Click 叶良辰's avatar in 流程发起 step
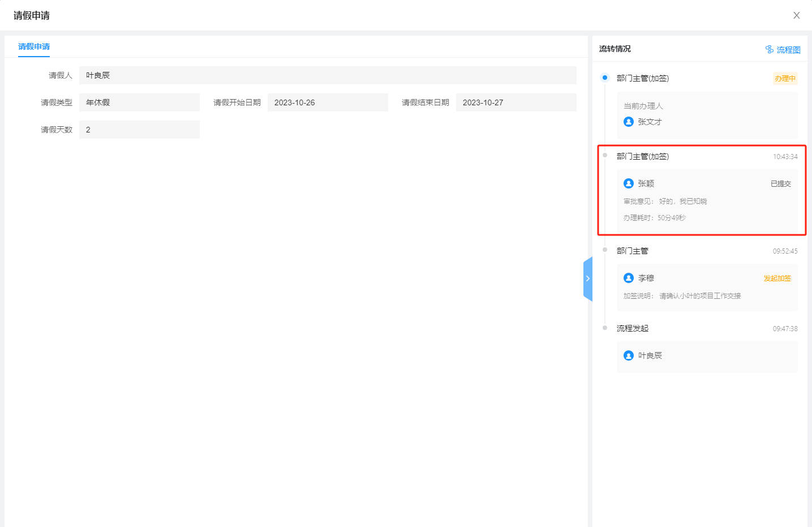Image resolution: width=812 pixels, height=527 pixels. click(629, 355)
